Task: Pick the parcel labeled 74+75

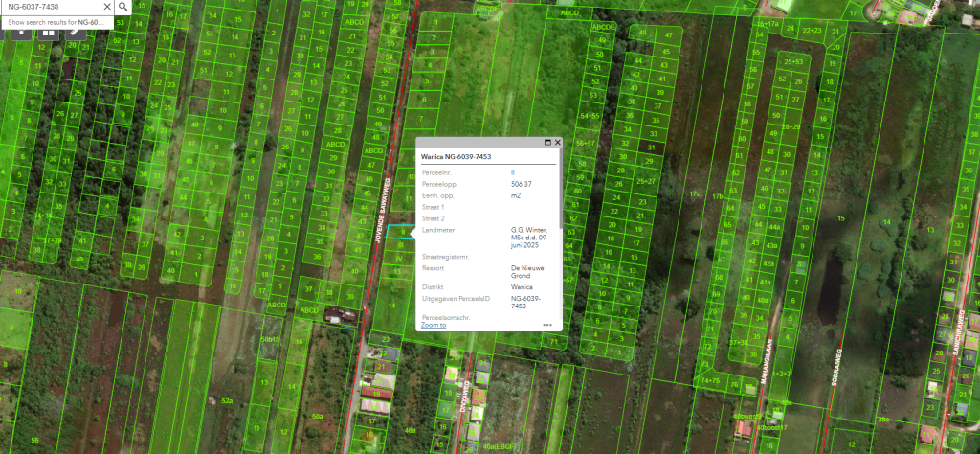Action: point(710,380)
